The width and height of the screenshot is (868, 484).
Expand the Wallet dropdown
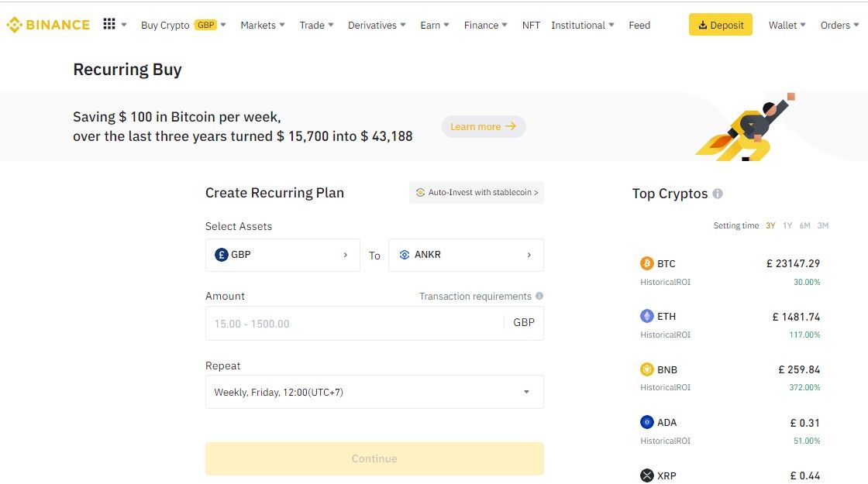[x=787, y=25]
